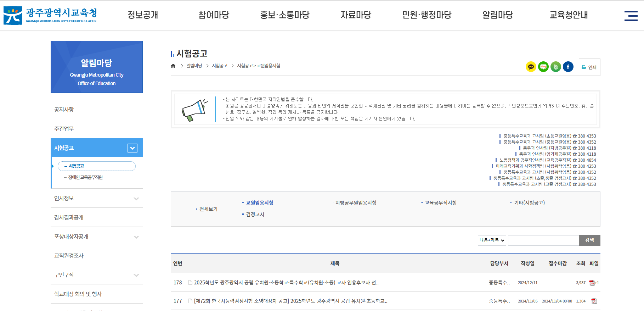This screenshot has height=311, width=644.
Task: Open the 내용+제목 search type dropdown
Action: (x=492, y=240)
